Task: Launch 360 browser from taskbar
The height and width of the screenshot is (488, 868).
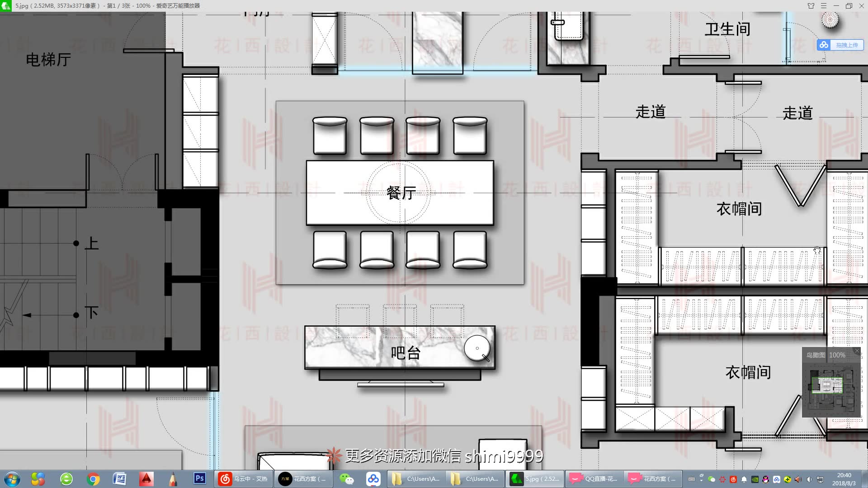Action: [66, 479]
